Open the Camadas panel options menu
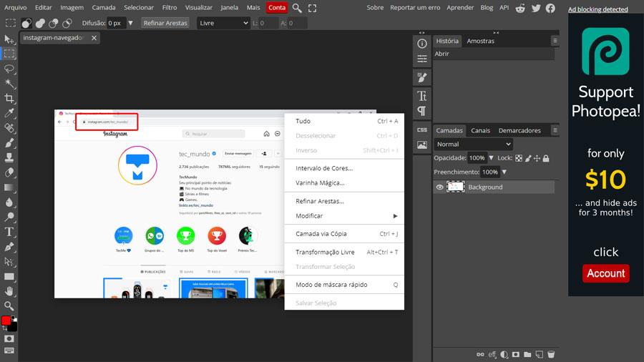Image resolution: width=644 pixels, height=362 pixels. click(555, 130)
